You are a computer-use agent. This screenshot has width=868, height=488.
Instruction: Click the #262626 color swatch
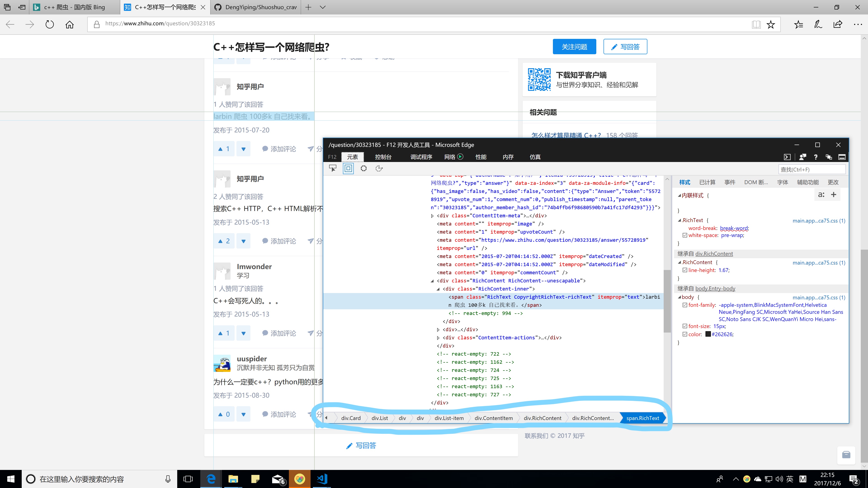coord(708,334)
